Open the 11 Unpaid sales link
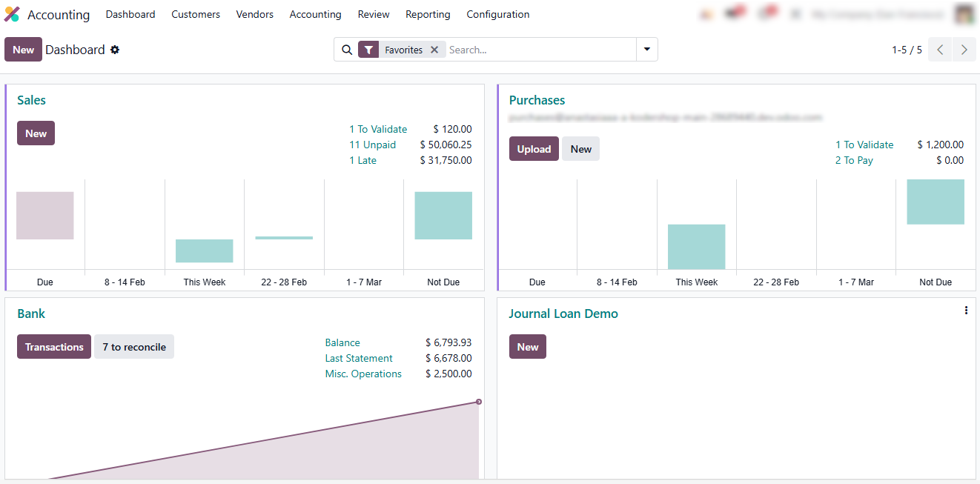Screen dimensions: 980x484 coord(372,145)
